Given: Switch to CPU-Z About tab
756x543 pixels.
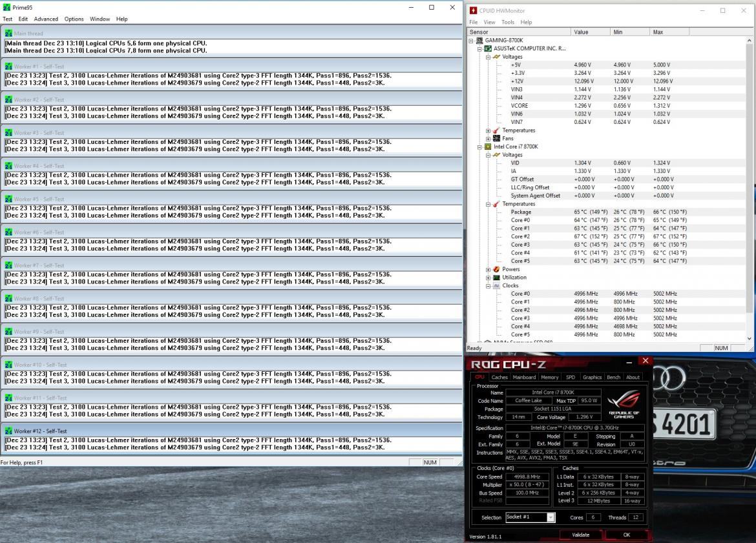Looking at the screenshot, I should (x=633, y=377).
